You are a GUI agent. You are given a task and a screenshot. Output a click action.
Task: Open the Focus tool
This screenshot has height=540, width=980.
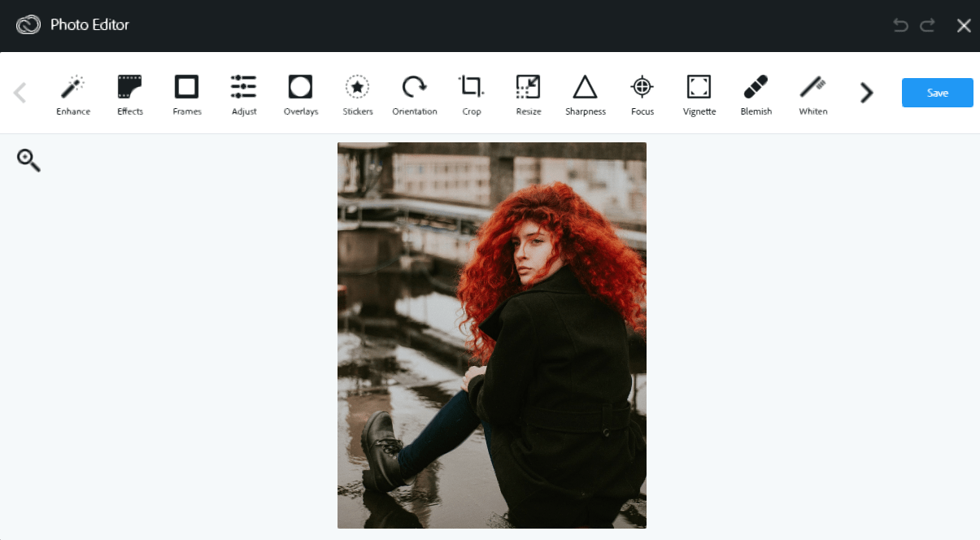[642, 92]
